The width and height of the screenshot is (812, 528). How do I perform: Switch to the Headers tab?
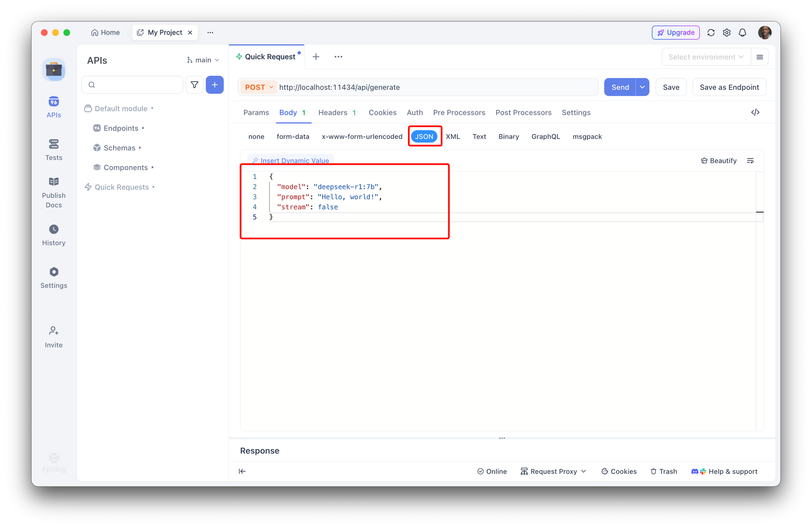coord(337,113)
